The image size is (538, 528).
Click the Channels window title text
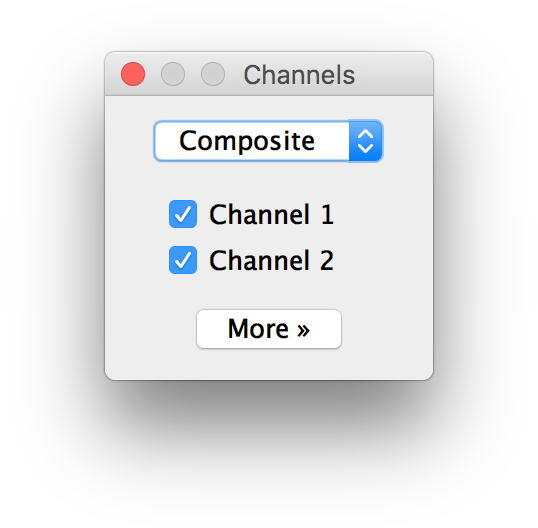[x=299, y=75]
